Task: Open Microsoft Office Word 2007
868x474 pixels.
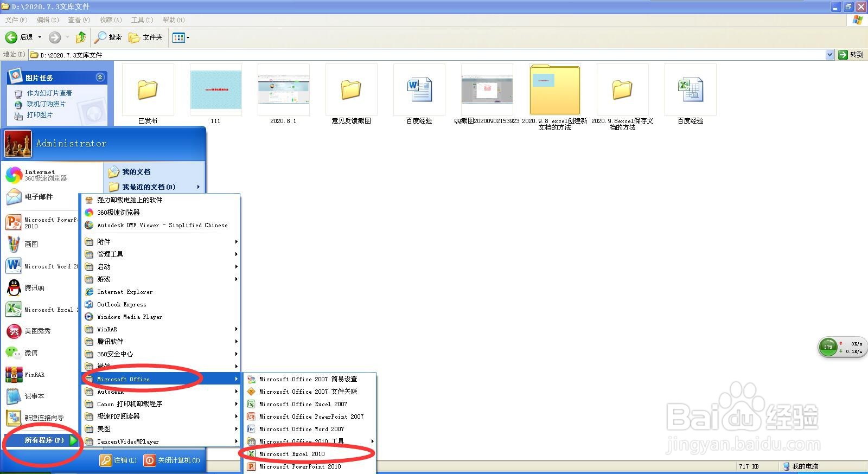Action: click(x=310, y=429)
